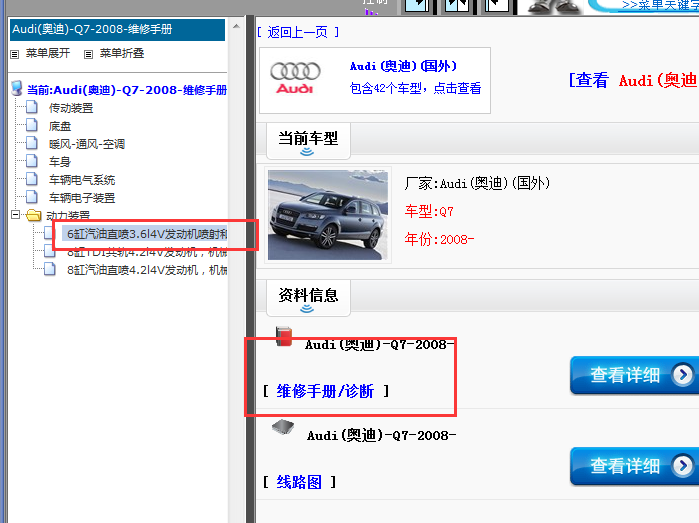Click the gray chip icon above 线路图
The image size is (699, 523).
point(283,426)
